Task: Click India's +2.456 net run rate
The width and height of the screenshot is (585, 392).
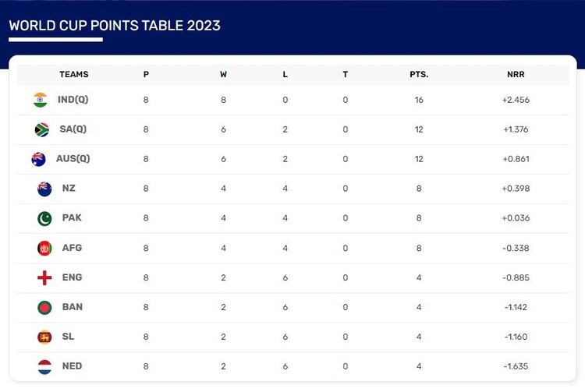Action: [516, 100]
